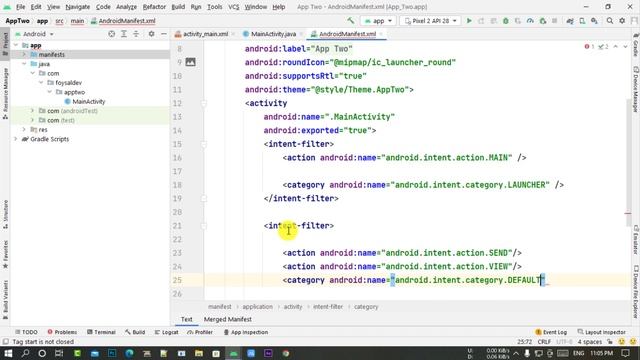Click the editor vertical scrollbar
Screen dimensions: 640x360
(x=628, y=162)
